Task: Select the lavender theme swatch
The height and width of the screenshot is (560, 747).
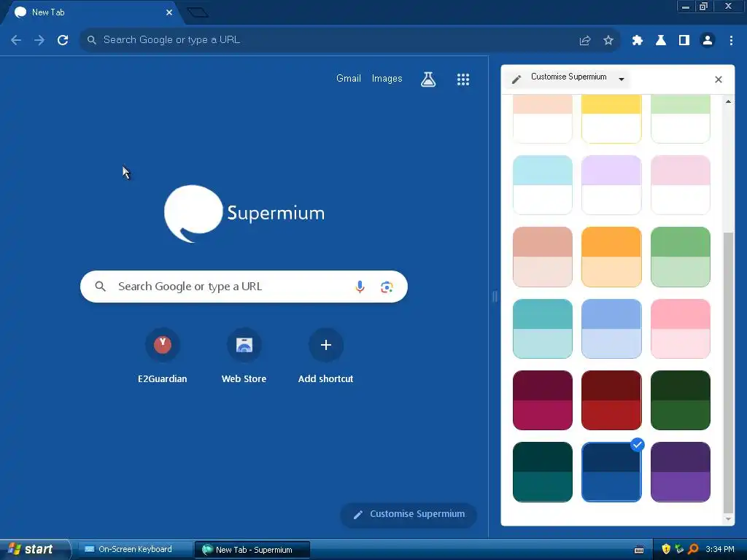Action: pos(611,185)
